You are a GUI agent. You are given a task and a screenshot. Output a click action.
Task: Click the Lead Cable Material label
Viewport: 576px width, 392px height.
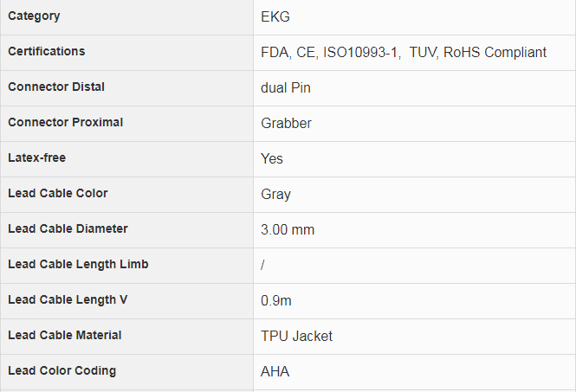65,336
